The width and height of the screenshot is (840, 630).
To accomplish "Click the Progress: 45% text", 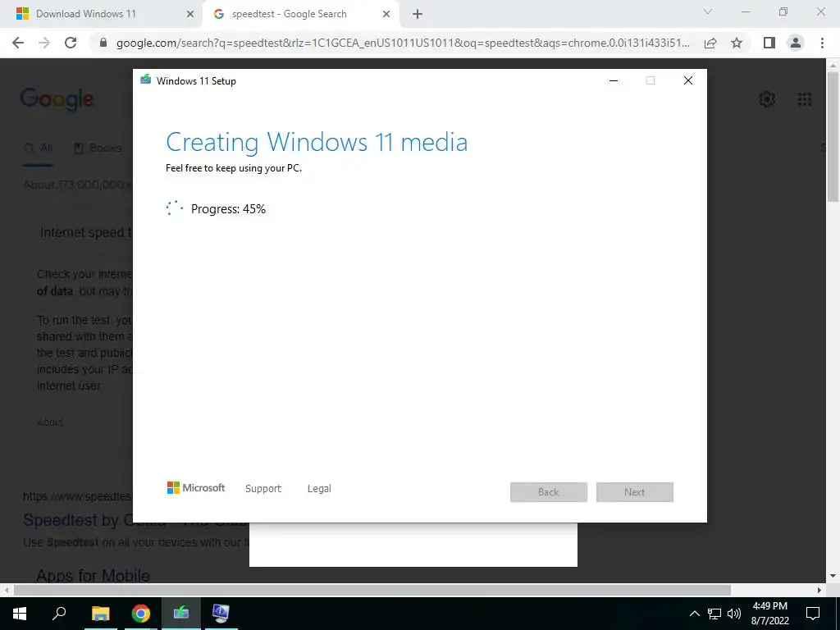I will pyautogui.click(x=228, y=209).
